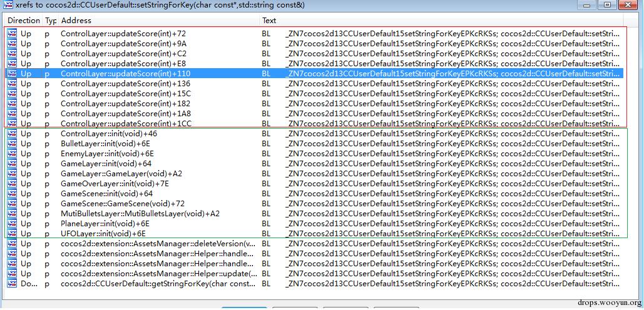644x310 pixels.
Task: Click xref icon for ControlLayer::init(void)+46 row
Action: pos(11,134)
